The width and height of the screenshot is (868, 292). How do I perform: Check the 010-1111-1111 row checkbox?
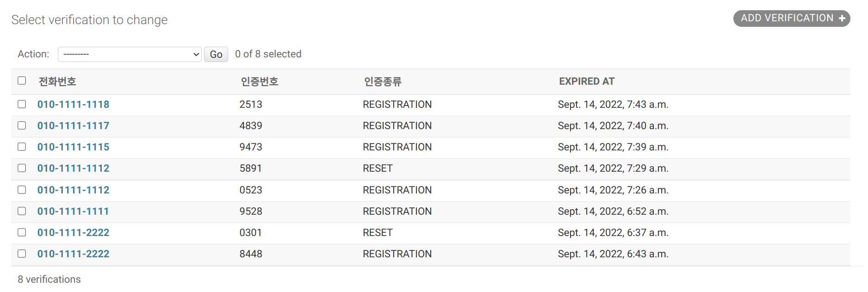22,211
